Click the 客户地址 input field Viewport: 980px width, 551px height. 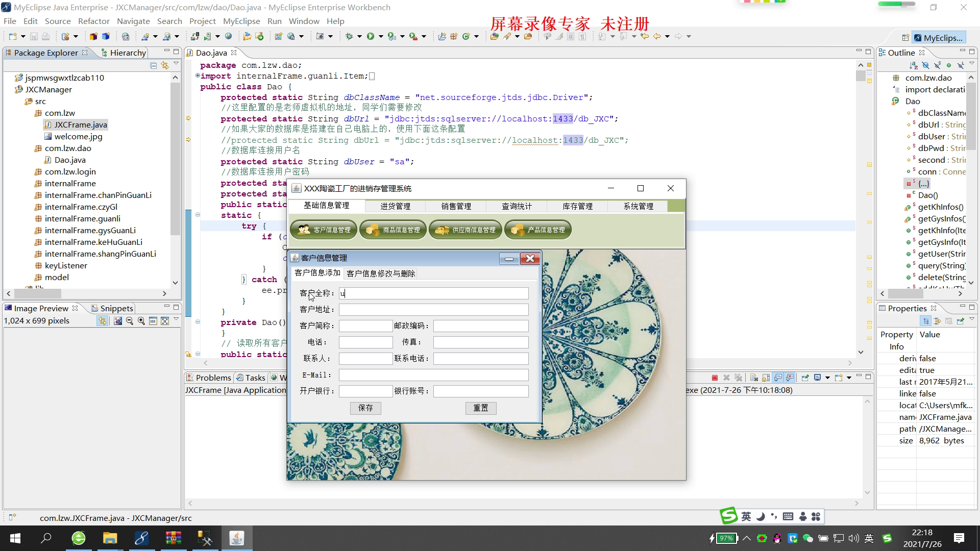pyautogui.click(x=433, y=310)
